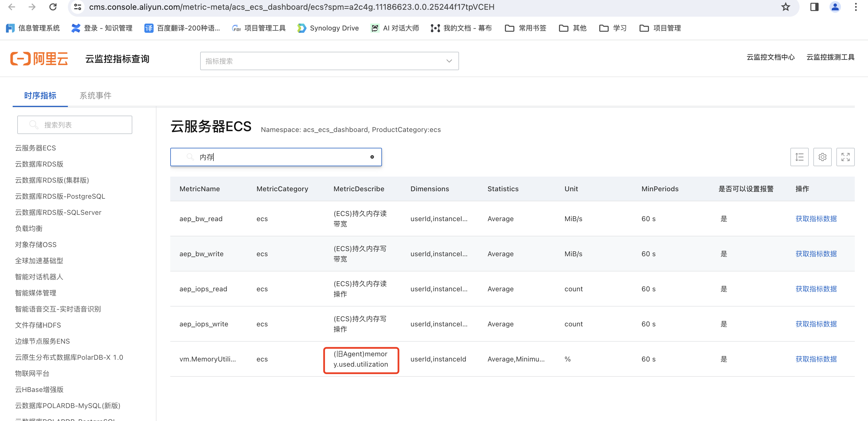
Task: Expand 常用书签 bookmark folder
Action: 526,28
